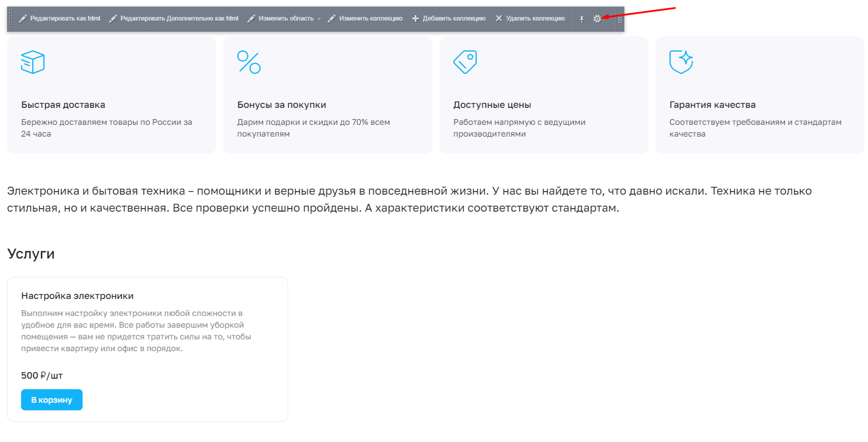Click 'Редактировать Дополнительно как html' button
The image size is (868, 442).
point(173,19)
